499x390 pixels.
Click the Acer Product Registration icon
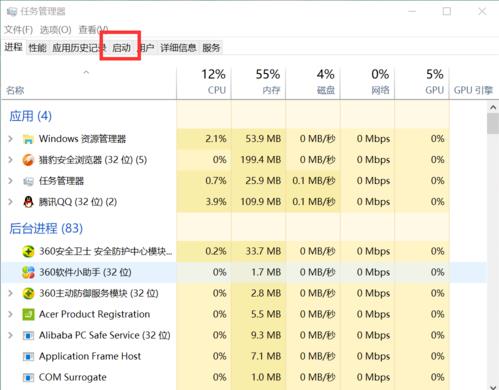tap(28, 314)
